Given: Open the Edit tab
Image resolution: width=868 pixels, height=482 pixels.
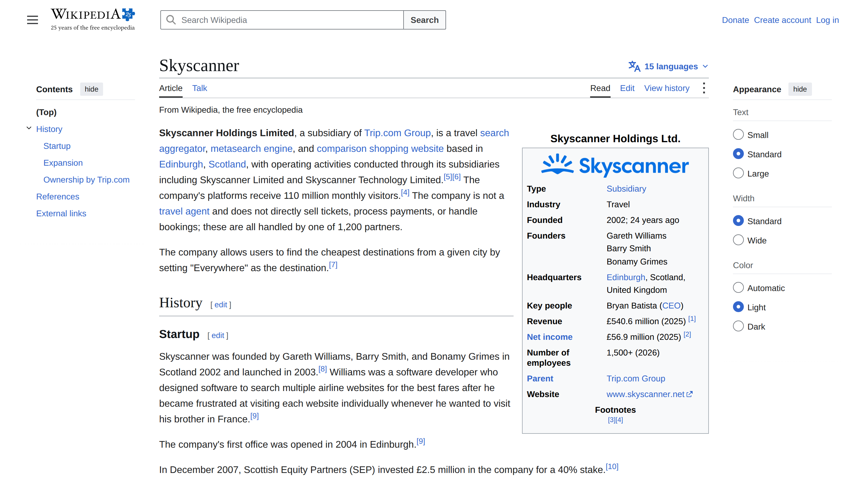Looking at the screenshot, I should (627, 88).
